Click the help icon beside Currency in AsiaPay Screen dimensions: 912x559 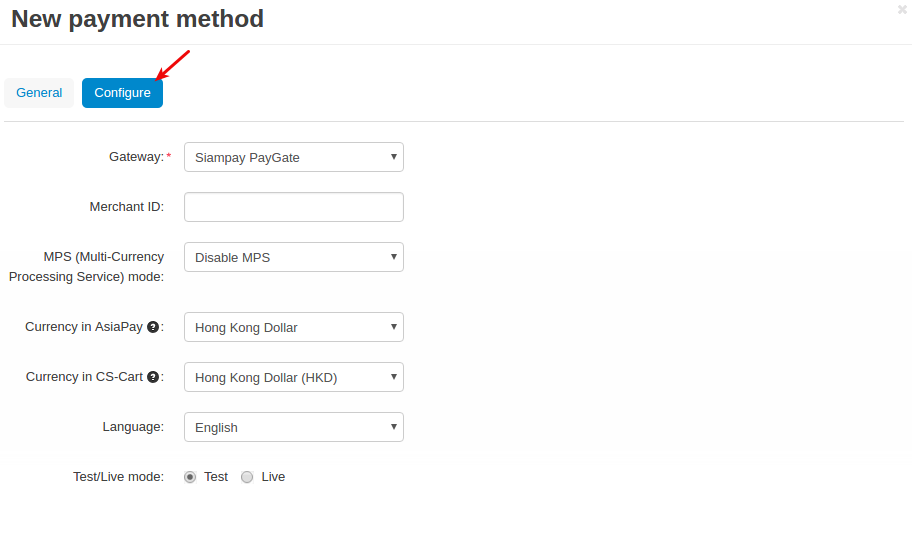pos(153,327)
